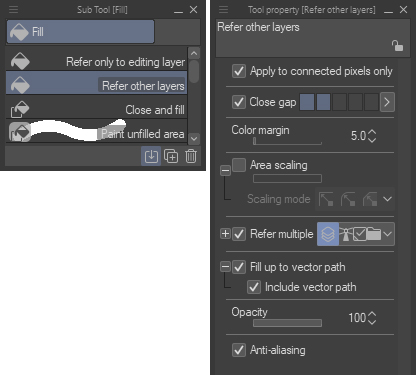416x375 pixels.
Task: Click the delete sub tool trash icon
Action: coord(191,156)
